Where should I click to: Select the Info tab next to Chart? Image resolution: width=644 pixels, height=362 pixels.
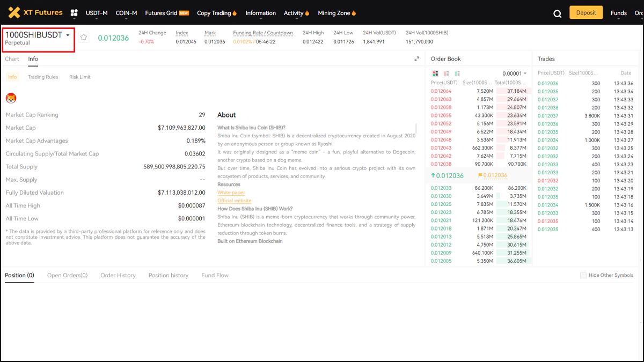click(x=33, y=59)
